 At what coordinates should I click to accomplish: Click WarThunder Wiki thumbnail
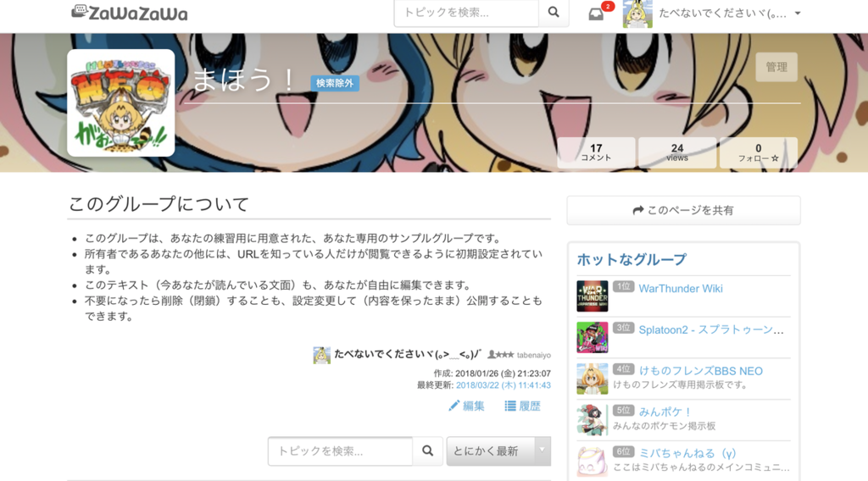(593, 296)
